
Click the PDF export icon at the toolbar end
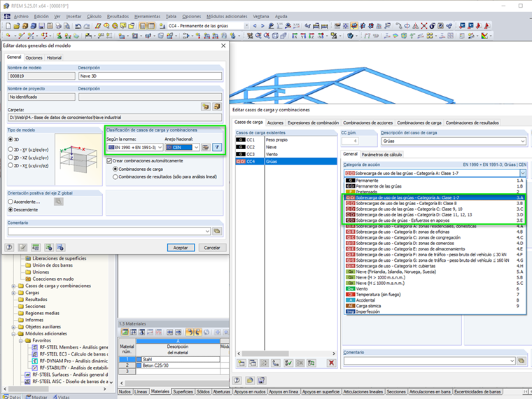pyautogui.click(x=487, y=26)
